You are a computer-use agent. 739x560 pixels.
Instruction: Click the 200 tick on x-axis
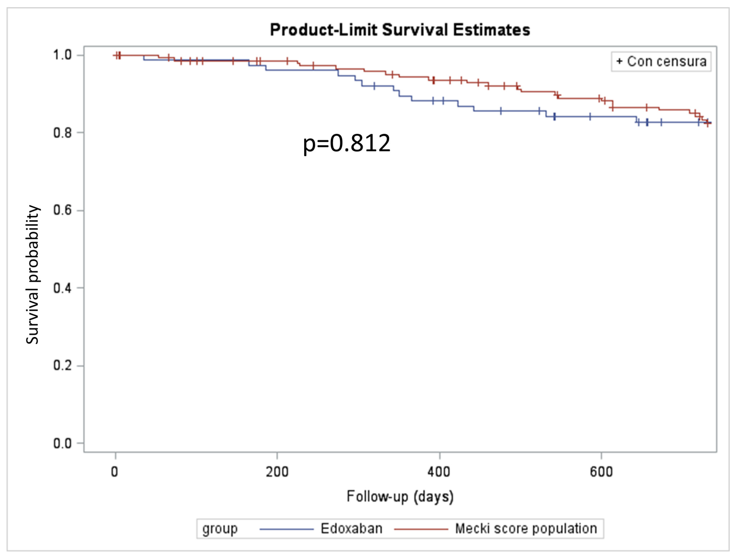point(277,472)
